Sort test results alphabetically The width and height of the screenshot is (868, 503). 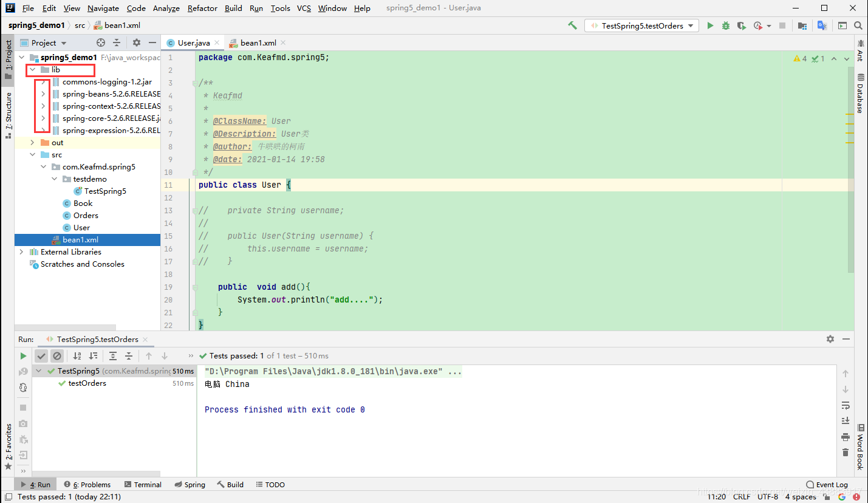(x=77, y=356)
